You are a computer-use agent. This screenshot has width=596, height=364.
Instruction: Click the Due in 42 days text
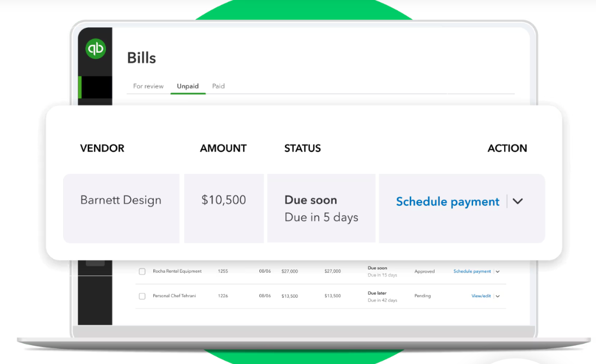coord(382,300)
